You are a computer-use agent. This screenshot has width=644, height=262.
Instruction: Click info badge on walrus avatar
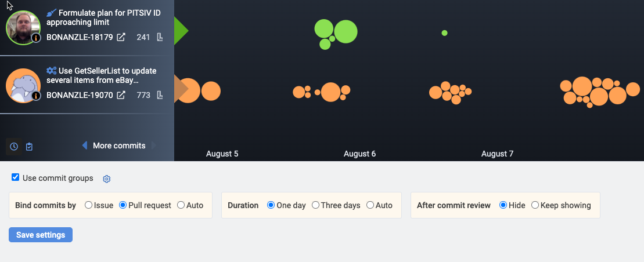pos(36,96)
